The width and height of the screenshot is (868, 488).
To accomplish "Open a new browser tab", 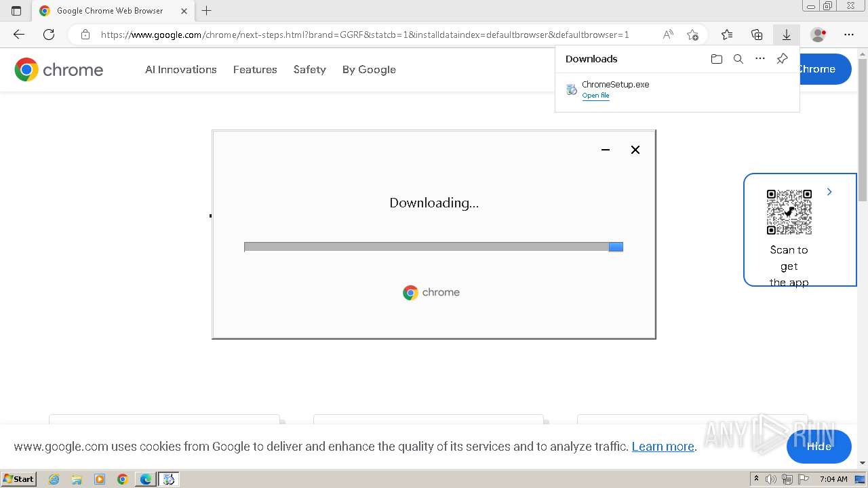I will click(x=207, y=11).
